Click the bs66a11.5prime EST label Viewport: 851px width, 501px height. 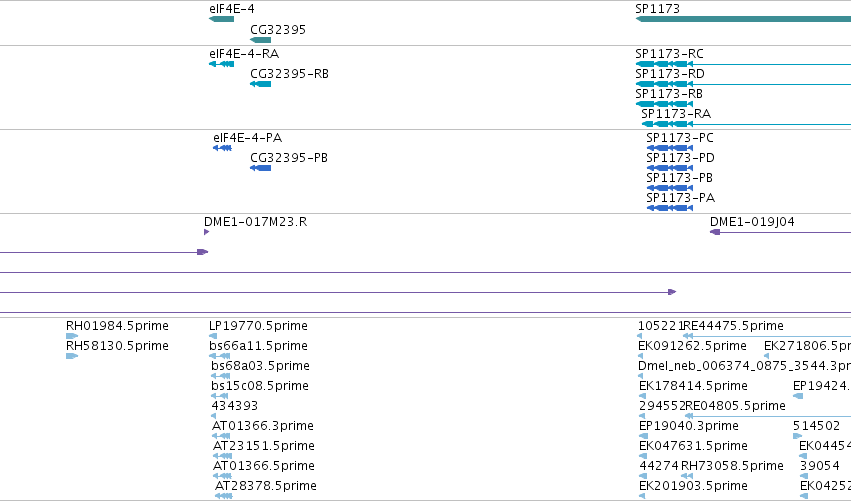pos(258,346)
